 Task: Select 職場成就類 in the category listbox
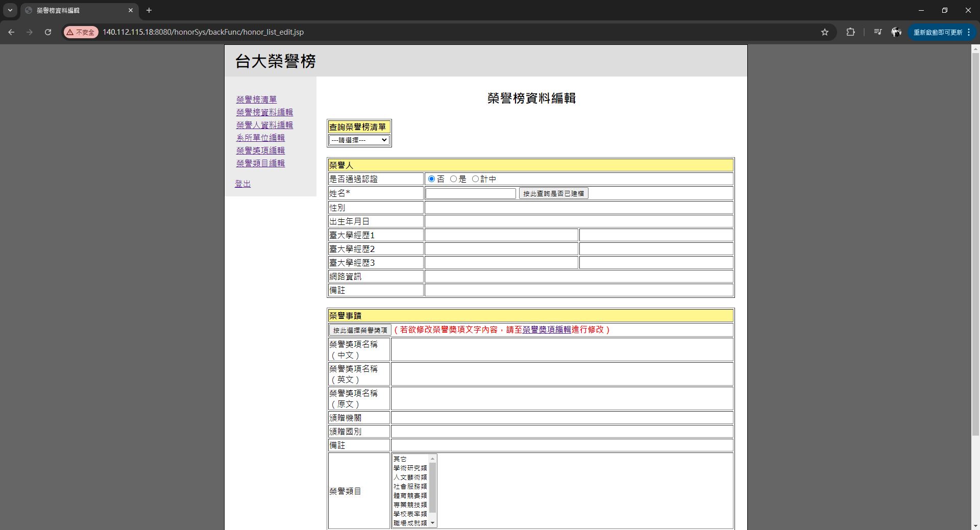coord(410,523)
